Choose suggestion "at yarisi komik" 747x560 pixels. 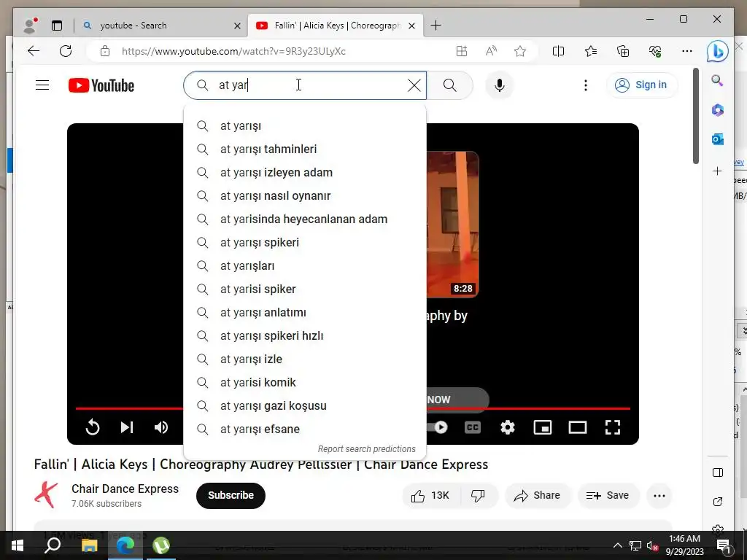click(x=305, y=382)
